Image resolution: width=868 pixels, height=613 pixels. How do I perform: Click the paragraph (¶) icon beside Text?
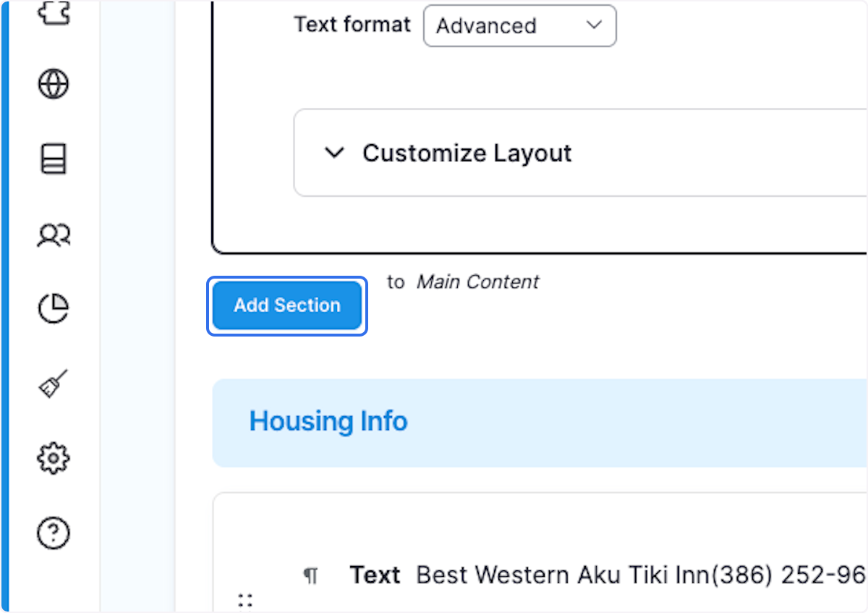[x=311, y=575]
